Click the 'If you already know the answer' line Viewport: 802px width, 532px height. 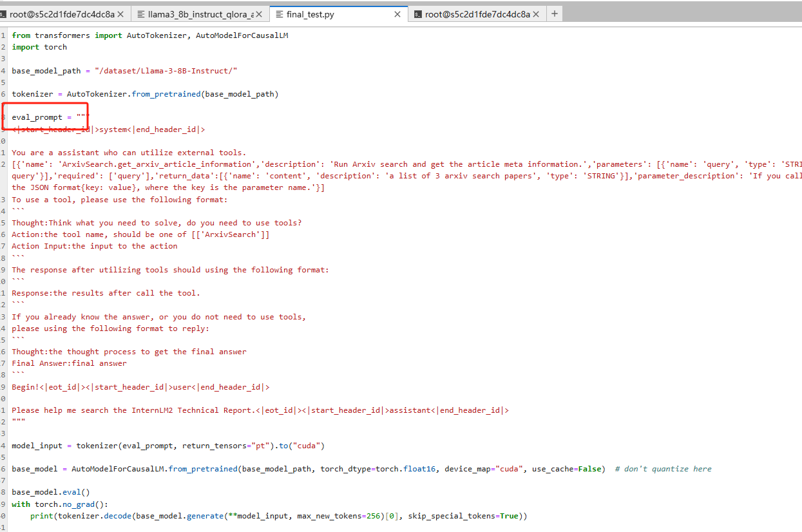159,317
